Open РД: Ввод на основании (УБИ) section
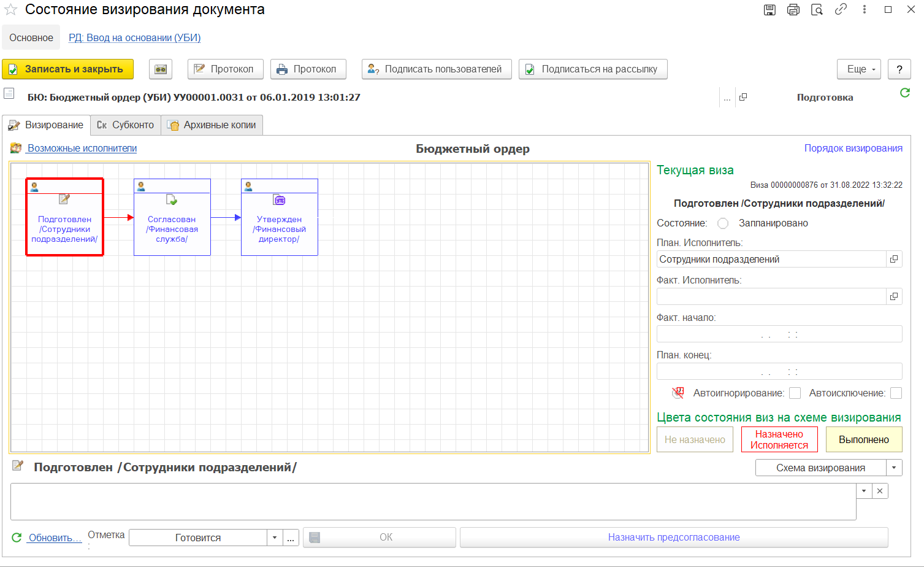Image resolution: width=924 pixels, height=567 pixels. (135, 37)
